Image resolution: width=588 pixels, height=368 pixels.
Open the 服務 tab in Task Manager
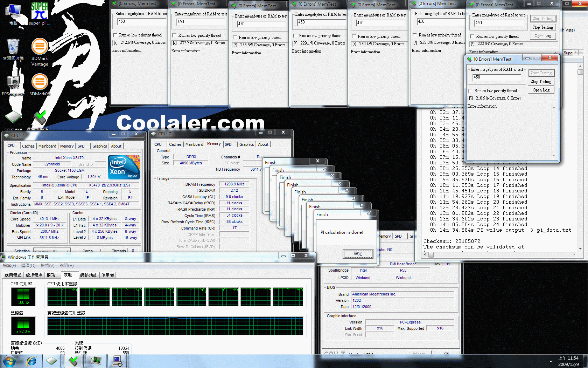click(x=51, y=275)
